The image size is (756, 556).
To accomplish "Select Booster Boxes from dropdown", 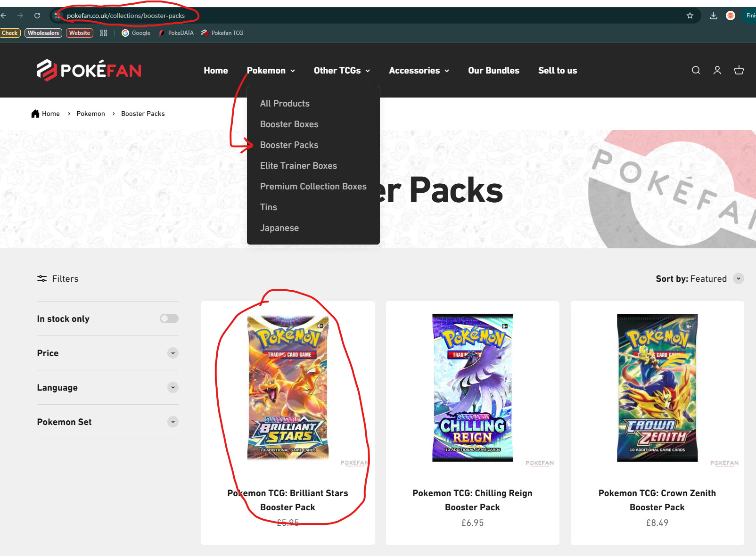I will pyautogui.click(x=289, y=124).
